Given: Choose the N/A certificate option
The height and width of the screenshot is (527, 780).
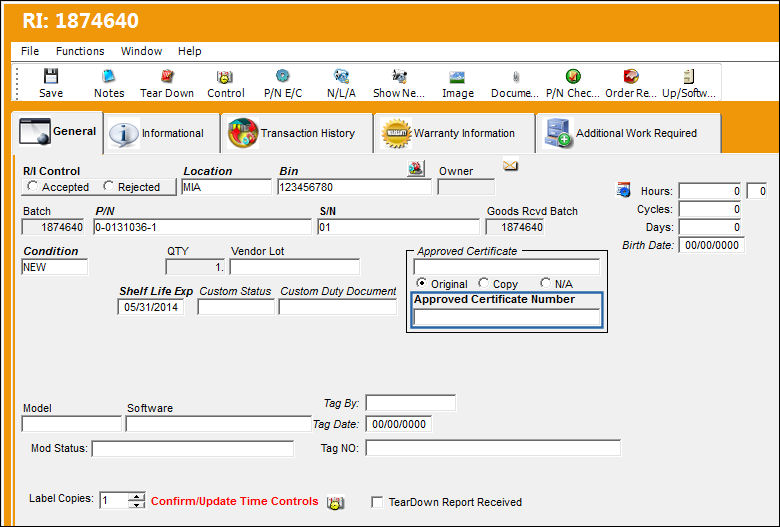Looking at the screenshot, I should (546, 283).
